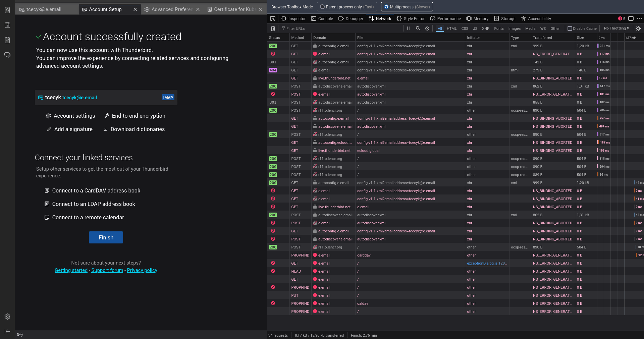Pause network recording button
The height and width of the screenshot is (339, 644).
(x=409, y=29)
